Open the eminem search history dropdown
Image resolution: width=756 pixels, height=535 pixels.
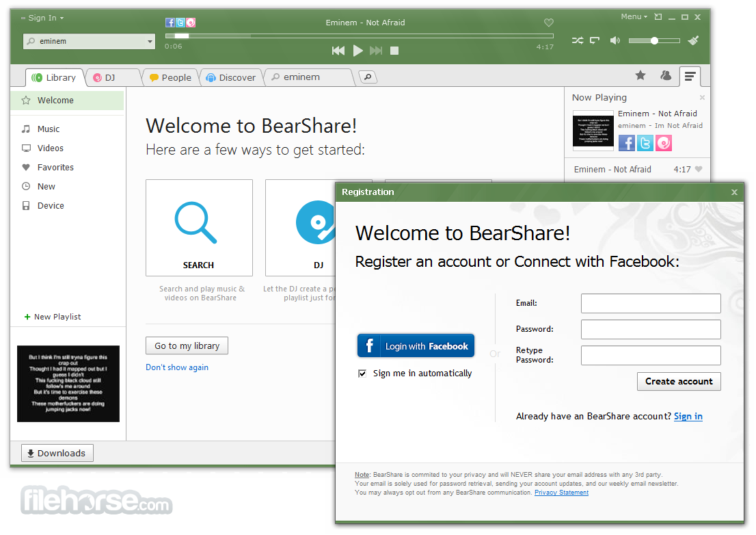(150, 42)
